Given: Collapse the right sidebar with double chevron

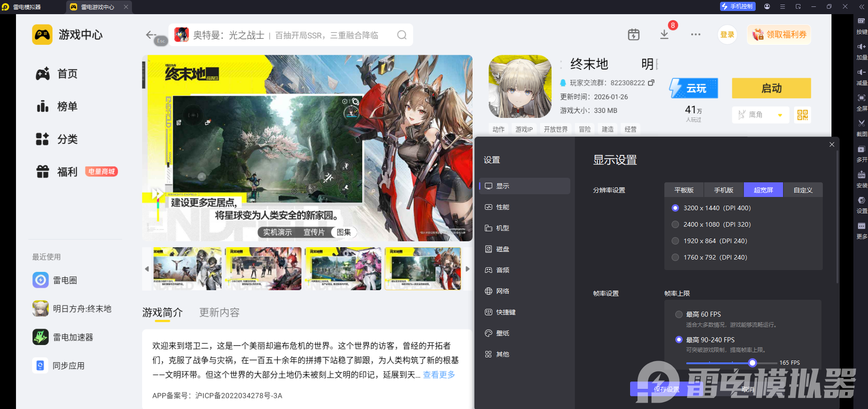Looking at the screenshot, I should 862,7.
